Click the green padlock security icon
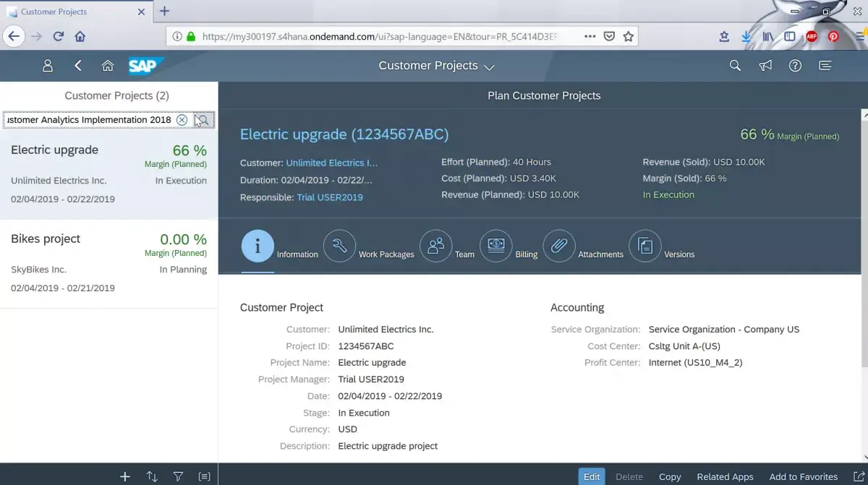Viewport: 868px width, 485px height. tap(191, 36)
